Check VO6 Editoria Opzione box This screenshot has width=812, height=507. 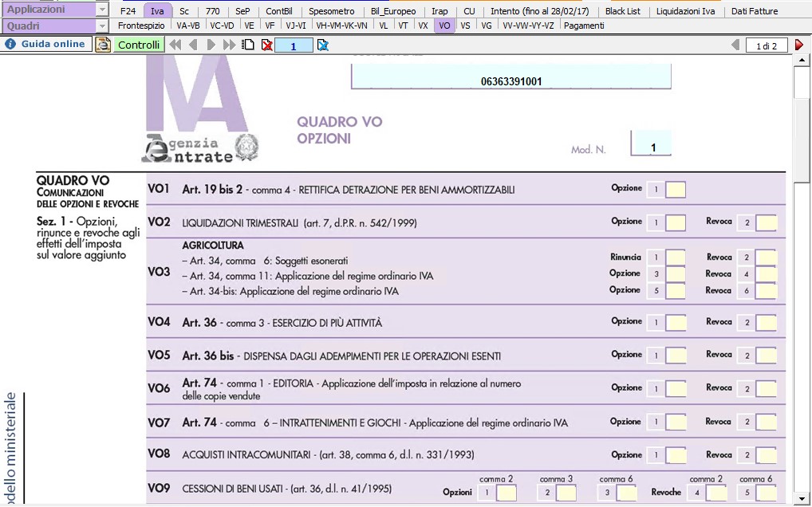click(676, 389)
